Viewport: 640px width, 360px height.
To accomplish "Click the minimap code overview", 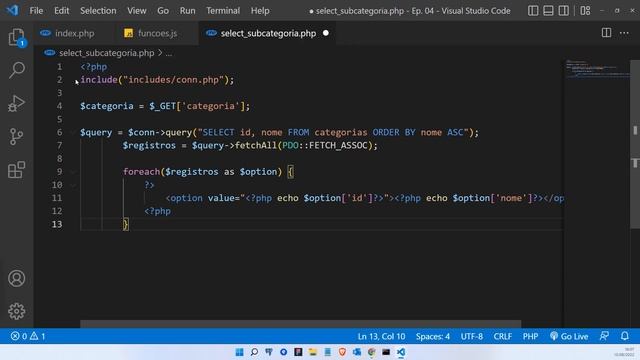I will (597, 70).
